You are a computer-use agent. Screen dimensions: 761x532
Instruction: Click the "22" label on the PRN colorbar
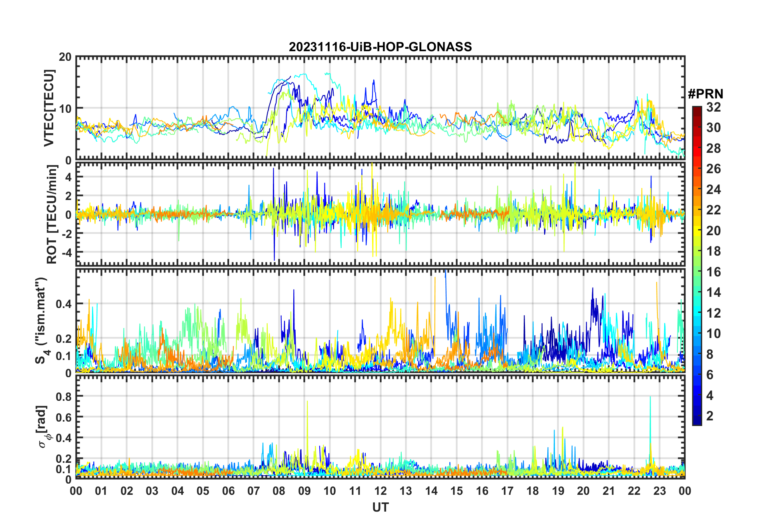714,210
